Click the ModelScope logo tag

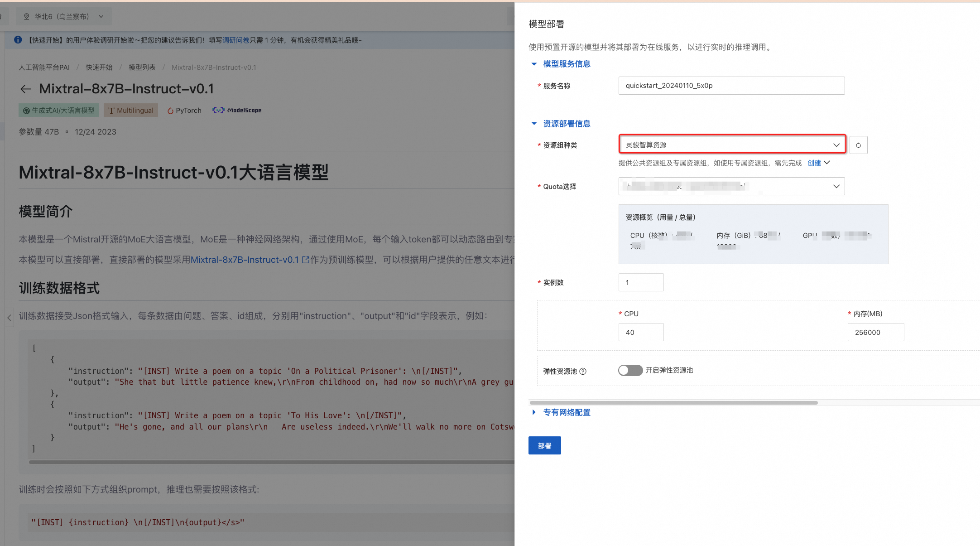(x=237, y=110)
